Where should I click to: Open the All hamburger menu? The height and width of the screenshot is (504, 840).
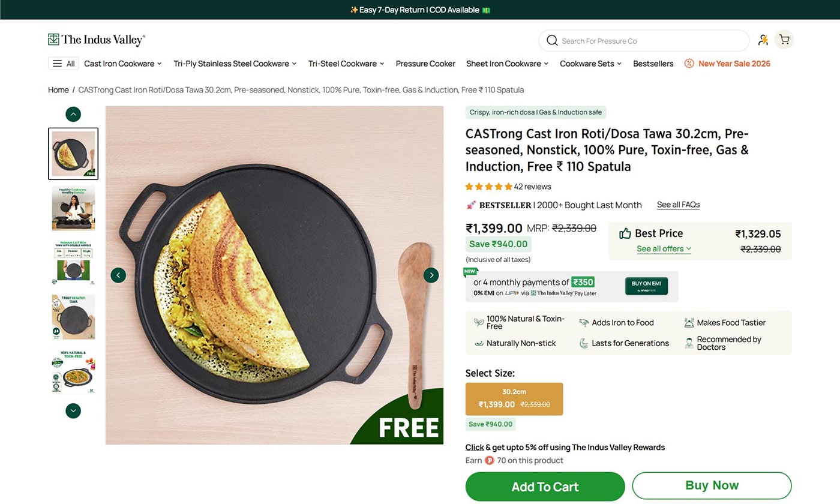pos(64,64)
